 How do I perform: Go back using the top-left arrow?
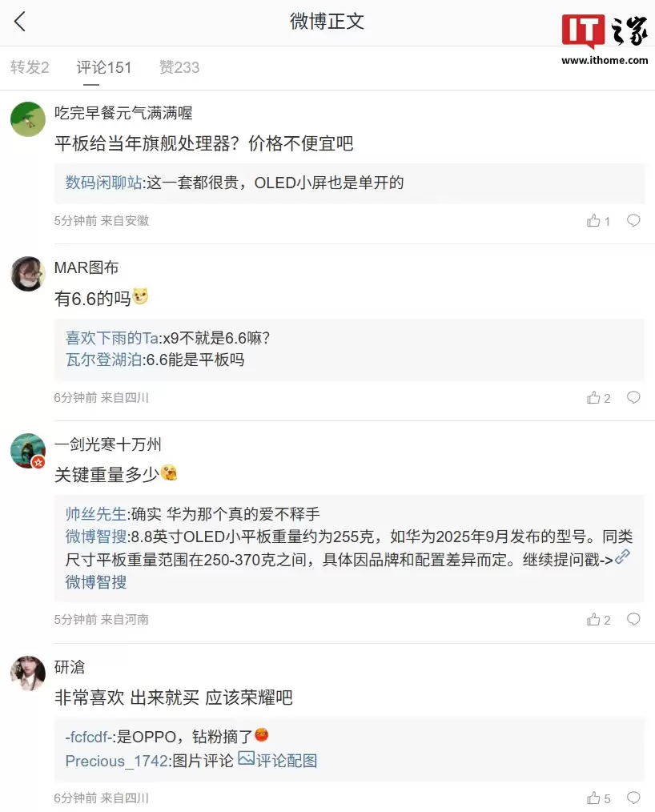coord(20,22)
